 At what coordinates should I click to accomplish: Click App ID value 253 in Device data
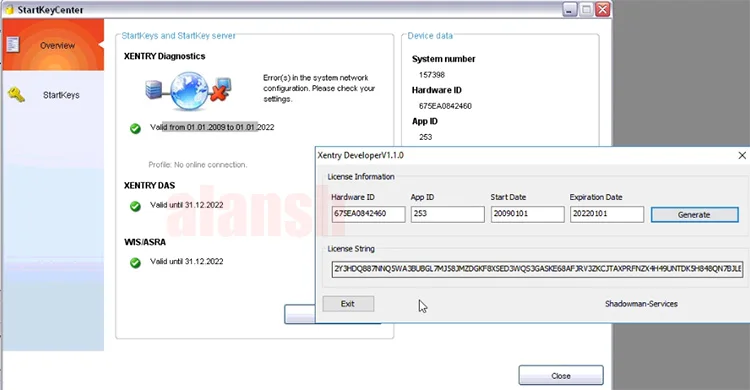click(425, 137)
